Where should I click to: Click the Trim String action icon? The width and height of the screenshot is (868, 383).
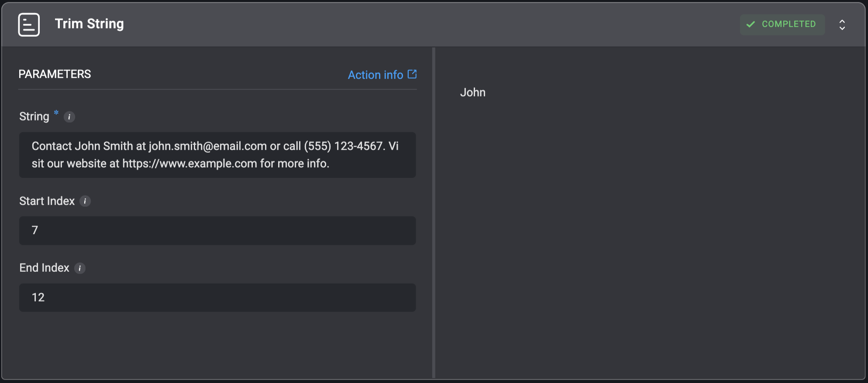click(29, 24)
